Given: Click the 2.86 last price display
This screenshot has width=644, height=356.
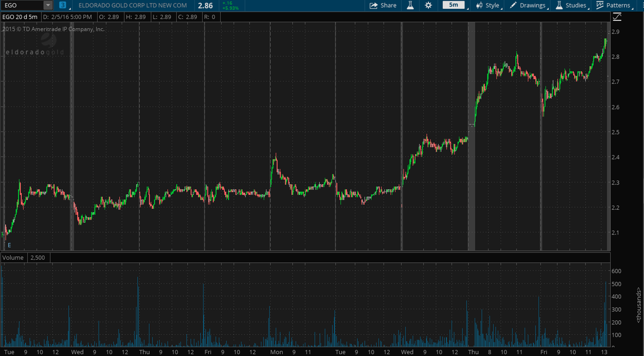Looking at the screenshot, I should point(205,5).
